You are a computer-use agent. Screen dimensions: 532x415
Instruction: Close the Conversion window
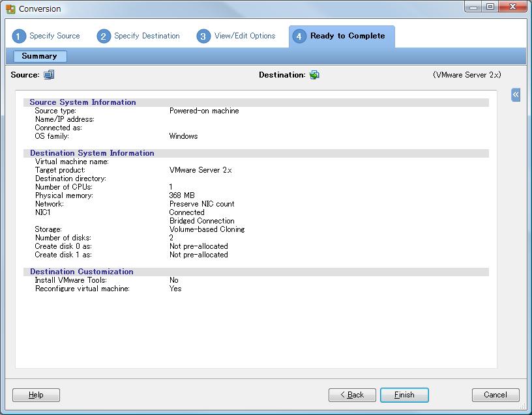512,7
